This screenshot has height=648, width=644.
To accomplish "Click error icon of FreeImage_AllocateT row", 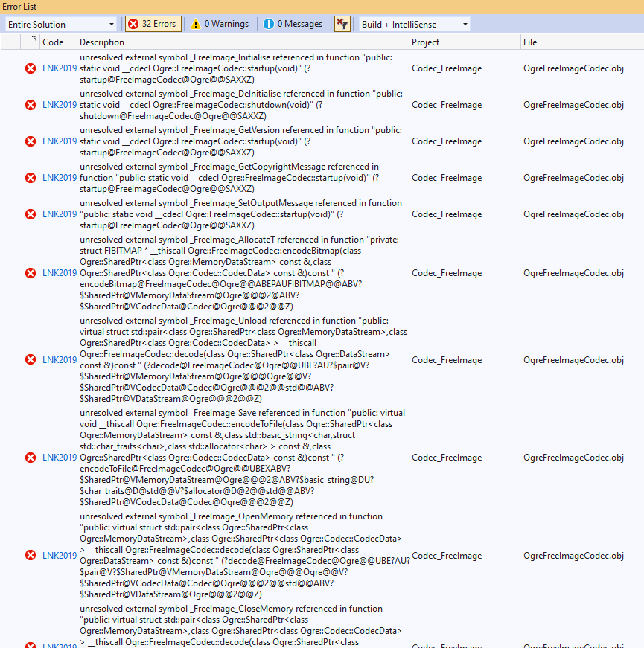I will [31, 273].
